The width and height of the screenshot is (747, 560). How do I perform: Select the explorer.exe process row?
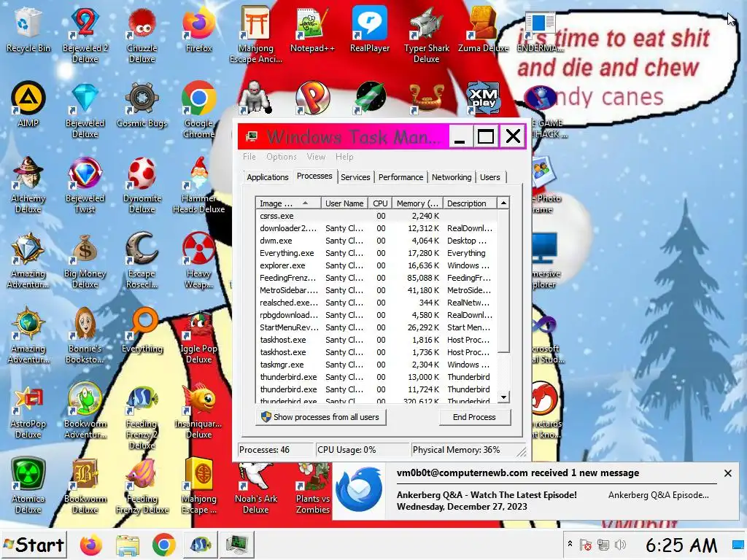point(376,265)
